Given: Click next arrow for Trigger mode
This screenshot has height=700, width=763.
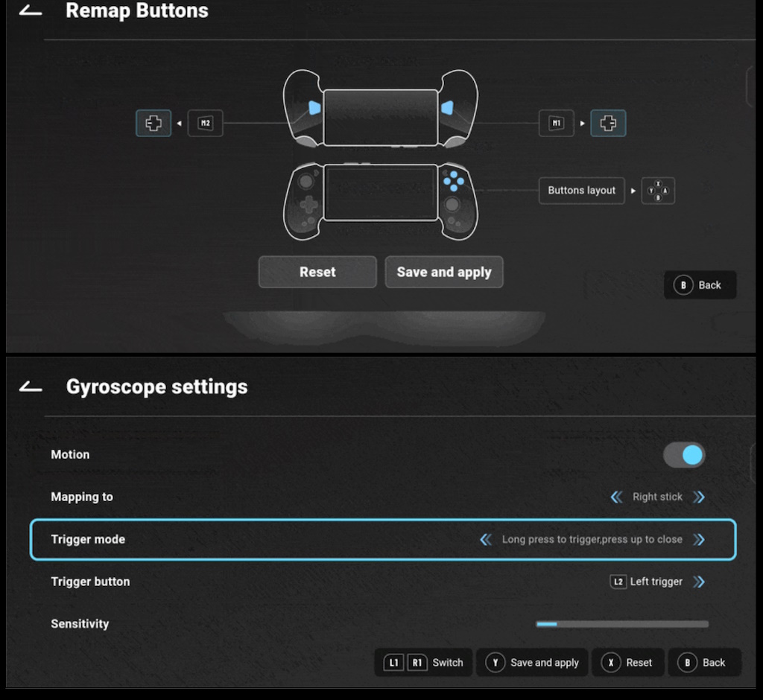Looking at the screenshot, I should [699, 539].
